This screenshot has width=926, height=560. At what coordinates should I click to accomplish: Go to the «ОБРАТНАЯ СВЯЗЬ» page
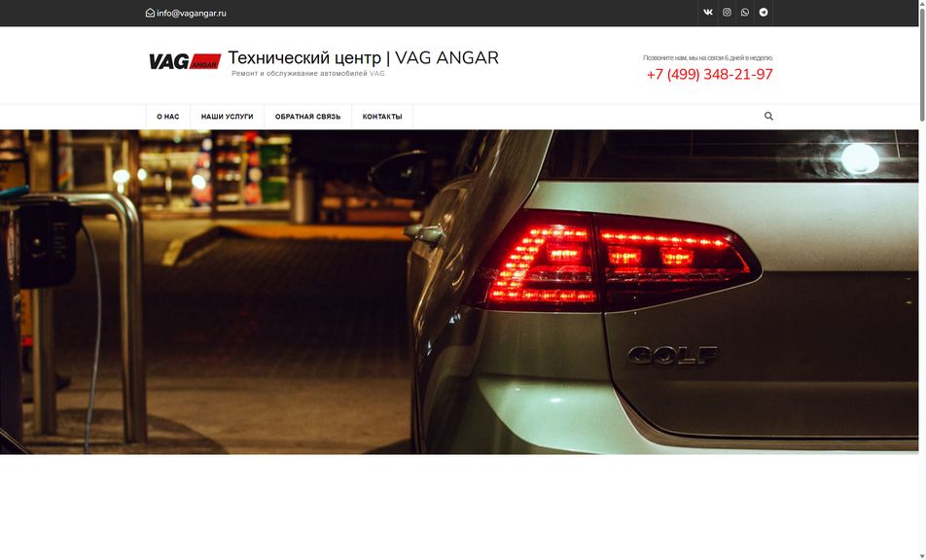click(307, 117)
